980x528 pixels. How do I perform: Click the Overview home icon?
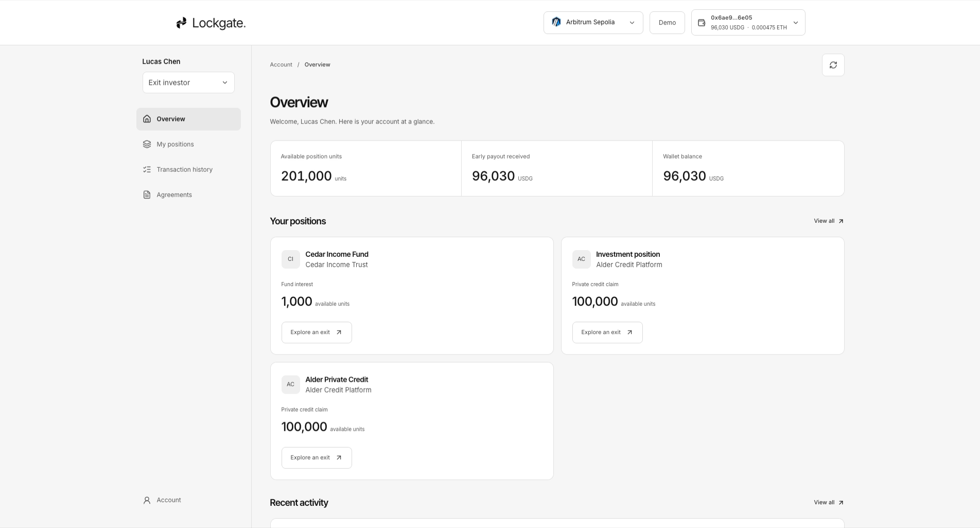(147, 119)
